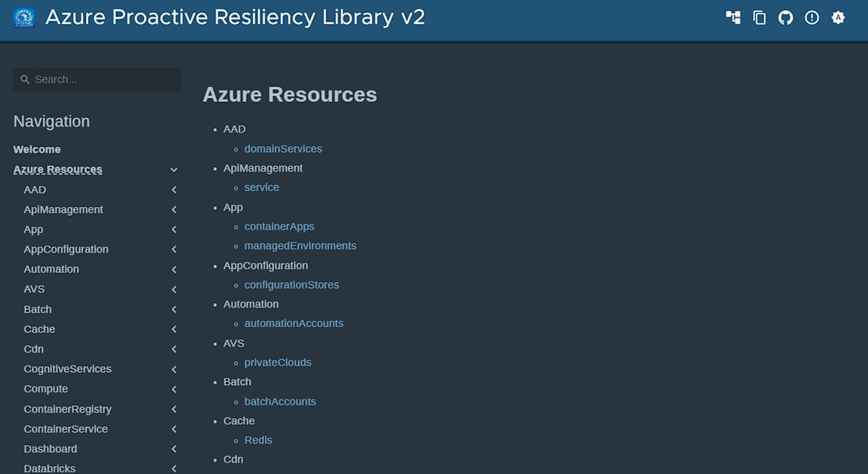Expand the Cache navigation item

click(x=174, y=329)
